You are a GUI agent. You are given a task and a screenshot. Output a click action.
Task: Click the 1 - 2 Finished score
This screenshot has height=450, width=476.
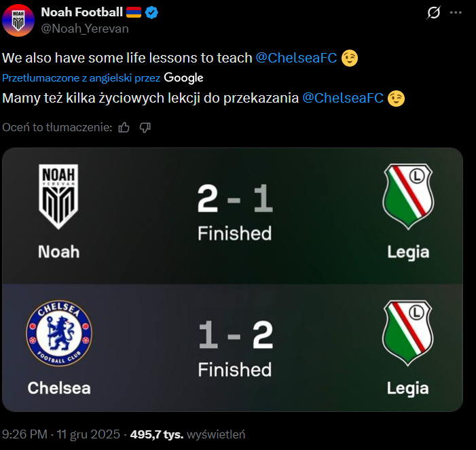pos(235,349)
